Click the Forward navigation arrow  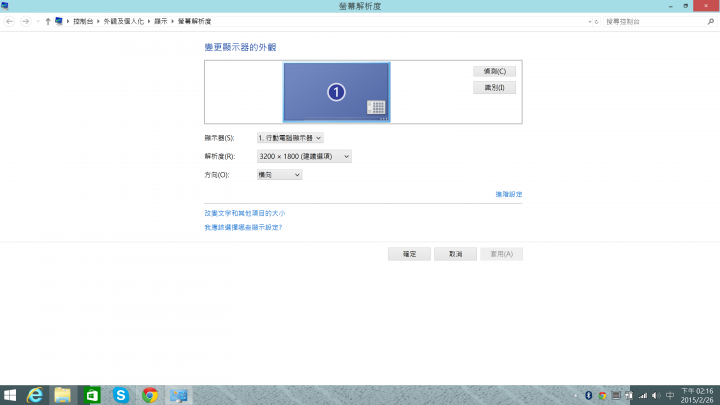click(x=26, y=21)
